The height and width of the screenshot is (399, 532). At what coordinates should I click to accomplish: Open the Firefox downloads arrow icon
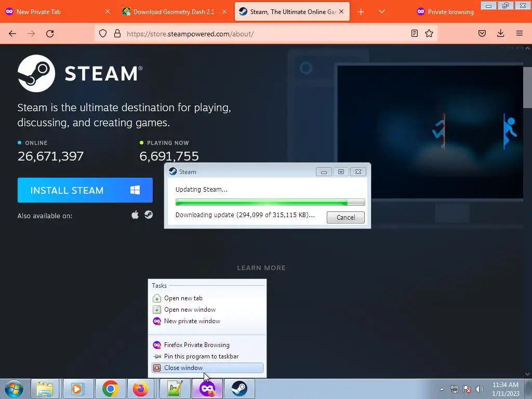tap(500, 33)
